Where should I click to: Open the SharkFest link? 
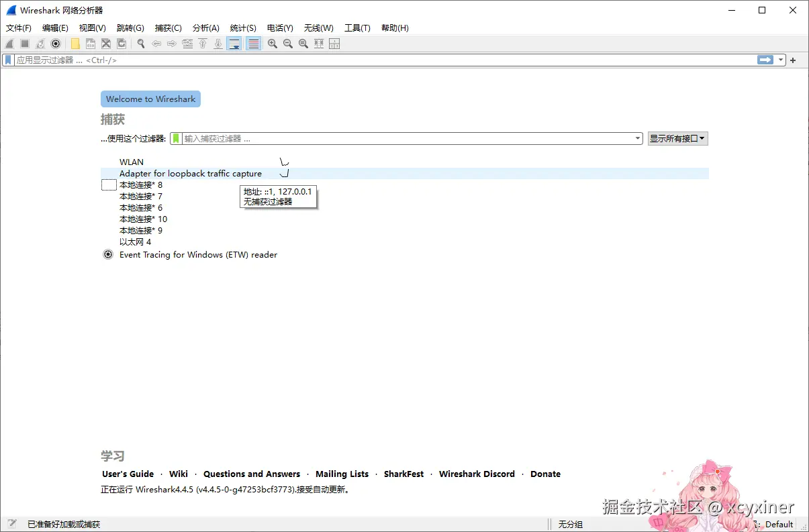(x=403, y=474)
